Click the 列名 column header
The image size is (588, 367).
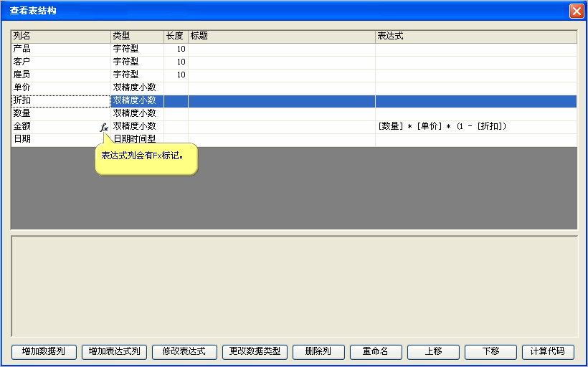point(60,36)
